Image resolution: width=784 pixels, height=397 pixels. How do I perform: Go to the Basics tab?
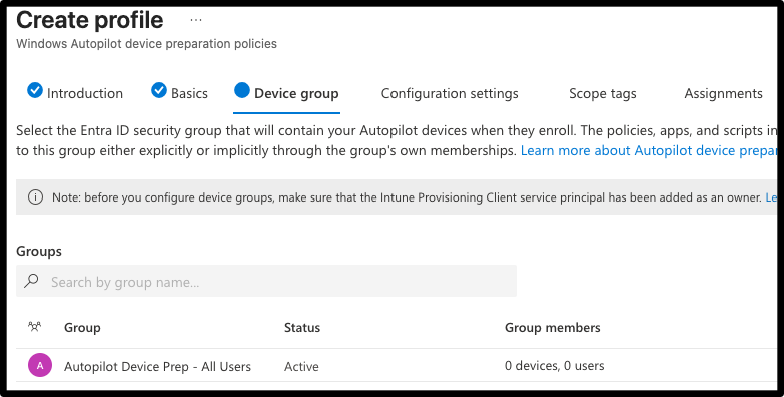coord(189,94)
